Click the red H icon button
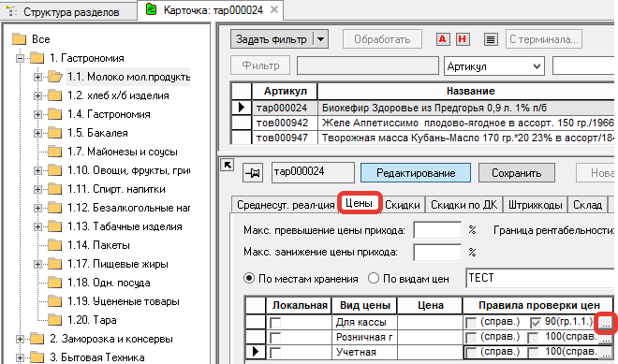The width and height of the screenshot is (618, 364). click(463, 39)
